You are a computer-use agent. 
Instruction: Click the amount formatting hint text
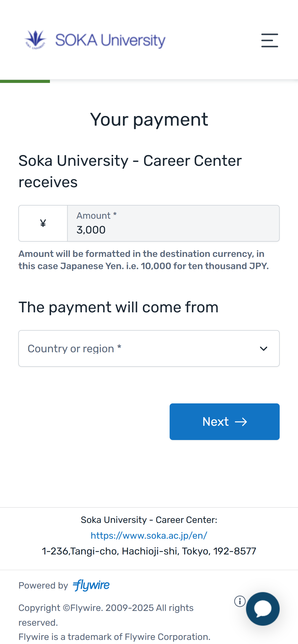[x=144, y=260]
